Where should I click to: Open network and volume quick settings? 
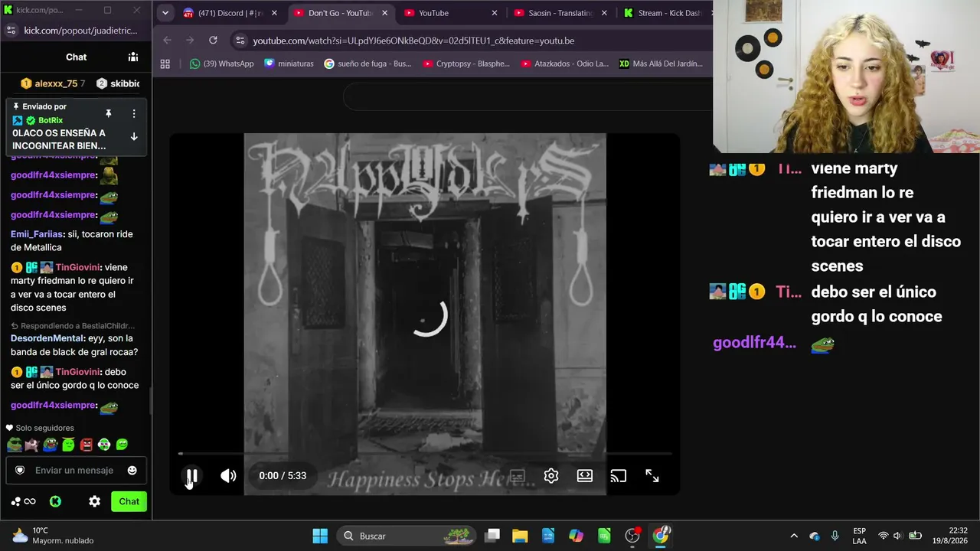pos(899,536)
